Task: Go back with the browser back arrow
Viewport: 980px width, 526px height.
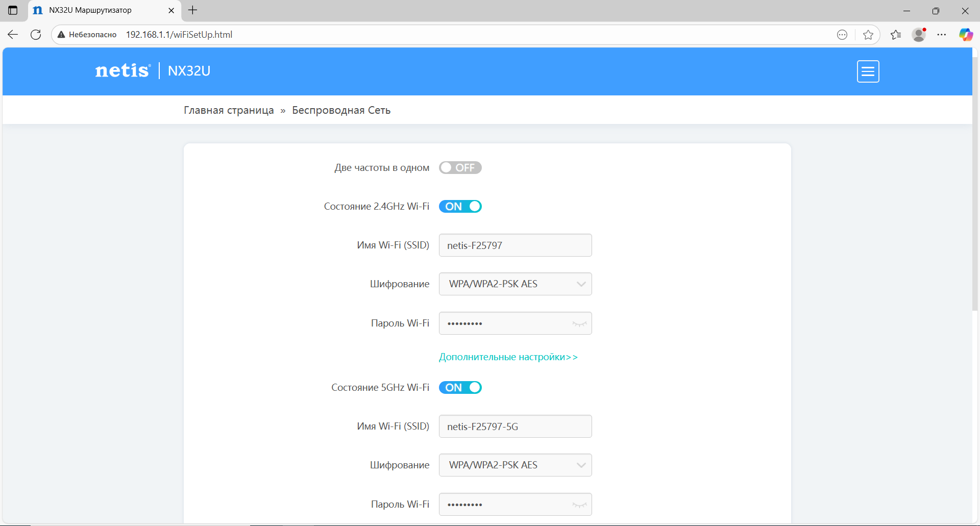Action: [x=13, y=35]
